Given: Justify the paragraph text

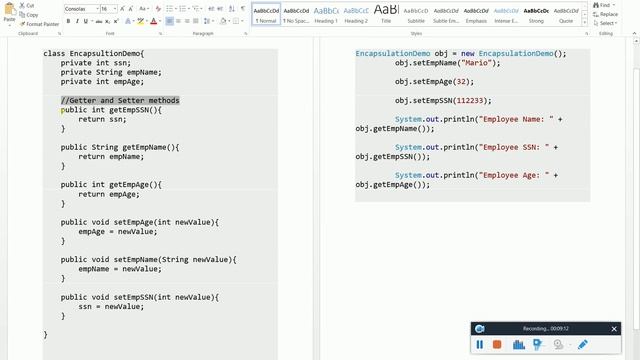Looking at the screenshot, I should point(196,21).
